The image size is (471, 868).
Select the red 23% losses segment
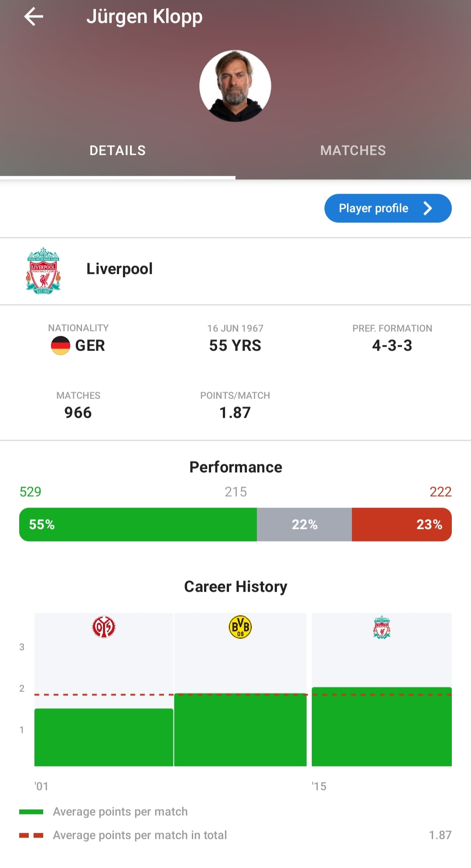(402, 524)
